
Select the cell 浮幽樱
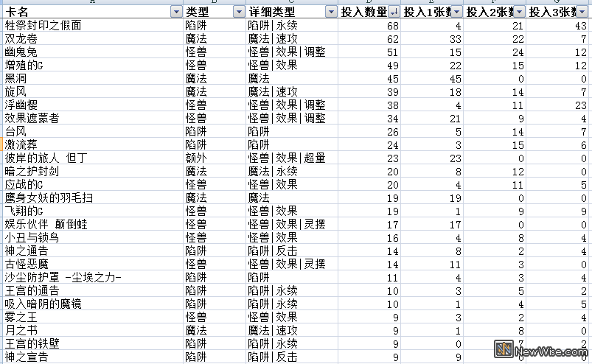pyautogui.click(x=93, y=105)
